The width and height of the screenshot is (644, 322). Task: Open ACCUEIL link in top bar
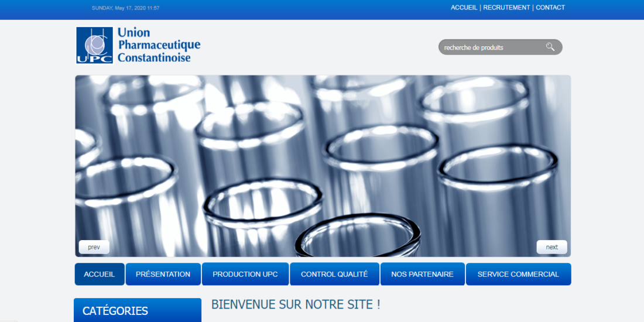464,8
